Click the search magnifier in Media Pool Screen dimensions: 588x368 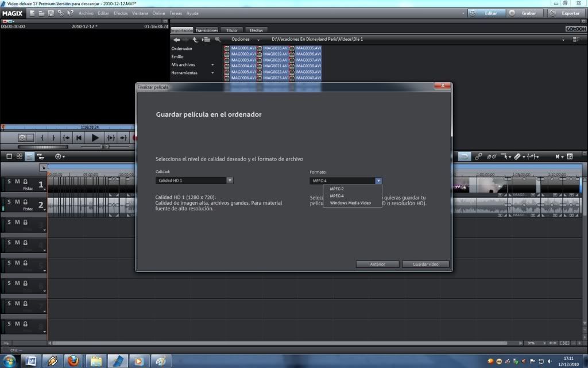218,40
